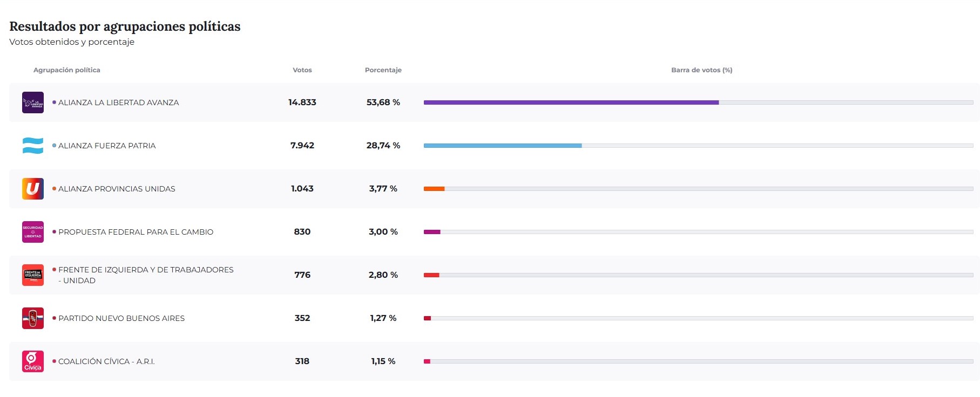Select the PARTIDO NUEVO BUENOS AIRES name
This screenshot has height=397, width=980.
121,318
